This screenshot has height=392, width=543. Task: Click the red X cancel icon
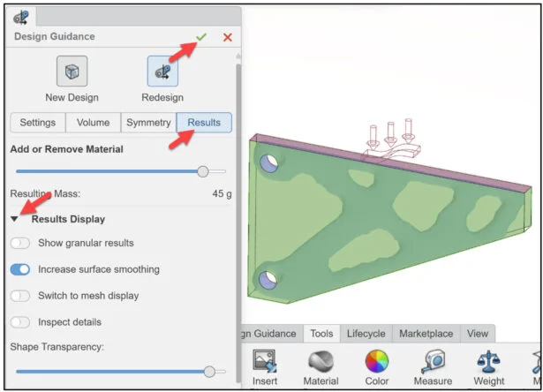point(228,37)
